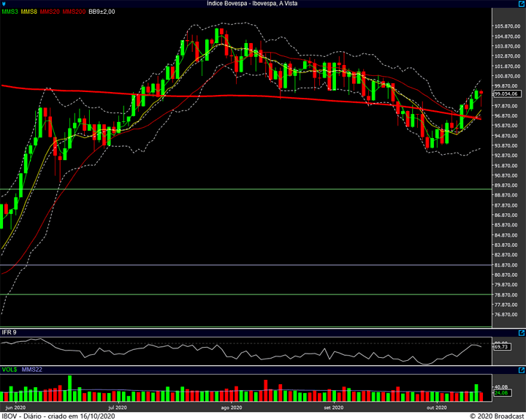Viewport: 526px width, 420px height.
Task: Click the ago 2020 date label
Action: coord(231,407)
